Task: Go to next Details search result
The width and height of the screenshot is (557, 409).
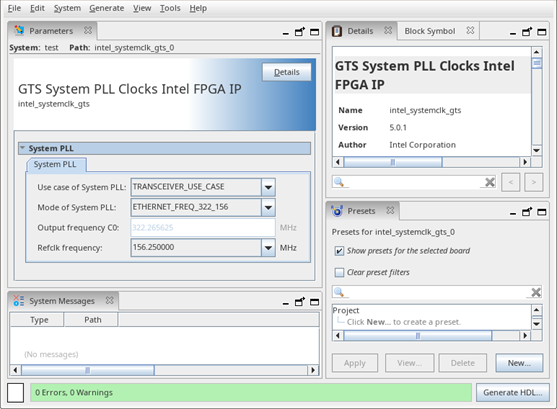Action: (x=534, y=182)
